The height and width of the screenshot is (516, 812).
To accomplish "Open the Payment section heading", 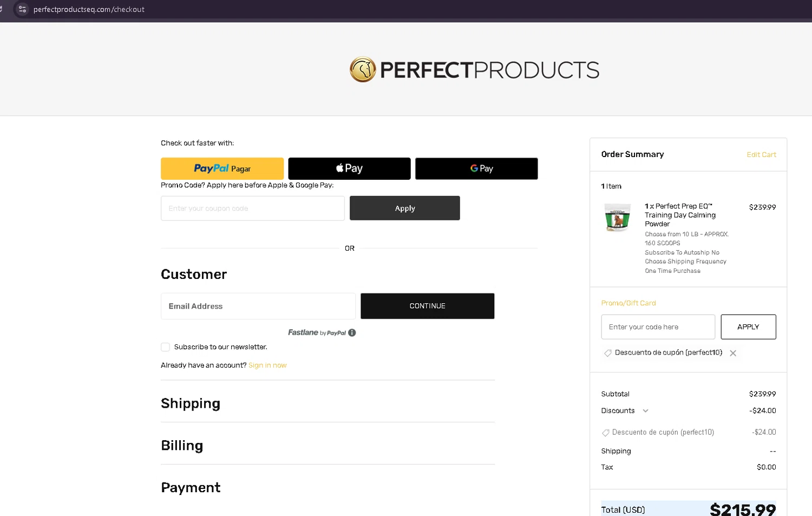I will (x=191, y=488).
